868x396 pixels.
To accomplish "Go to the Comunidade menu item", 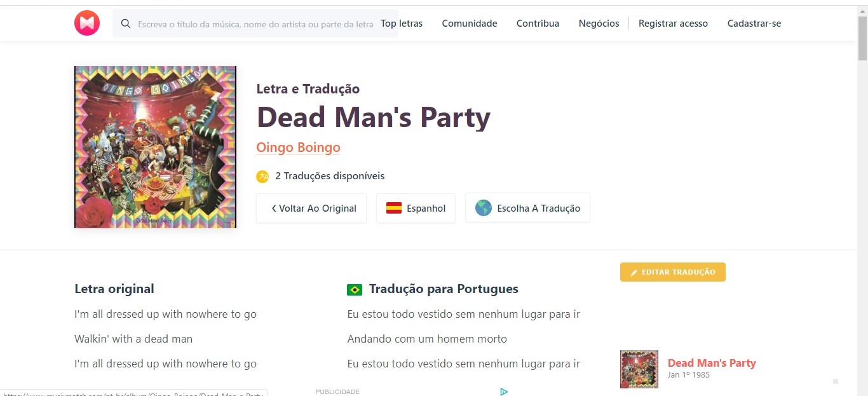I will tap(470, 24).
